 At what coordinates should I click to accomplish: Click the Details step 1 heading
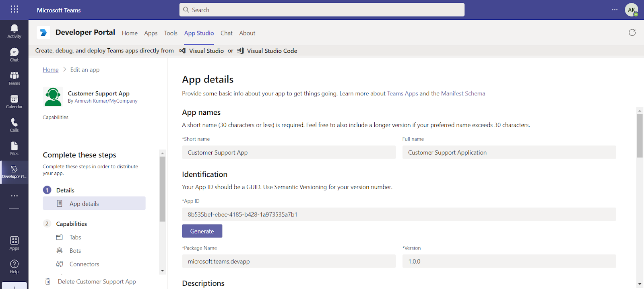65,190
